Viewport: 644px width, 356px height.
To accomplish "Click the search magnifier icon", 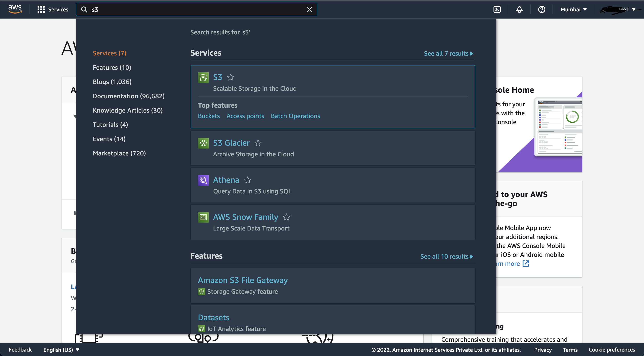I will point(84,9).
